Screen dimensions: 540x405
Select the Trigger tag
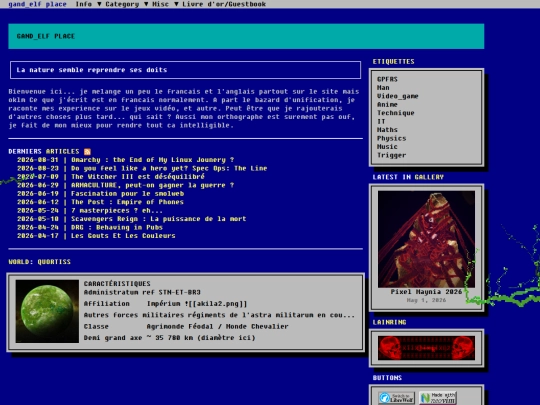click(391, 155)
